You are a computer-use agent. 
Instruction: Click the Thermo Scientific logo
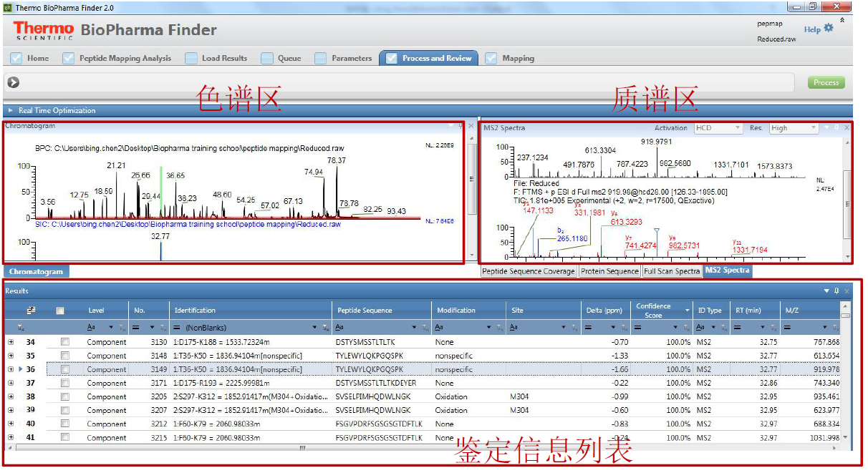43,29
